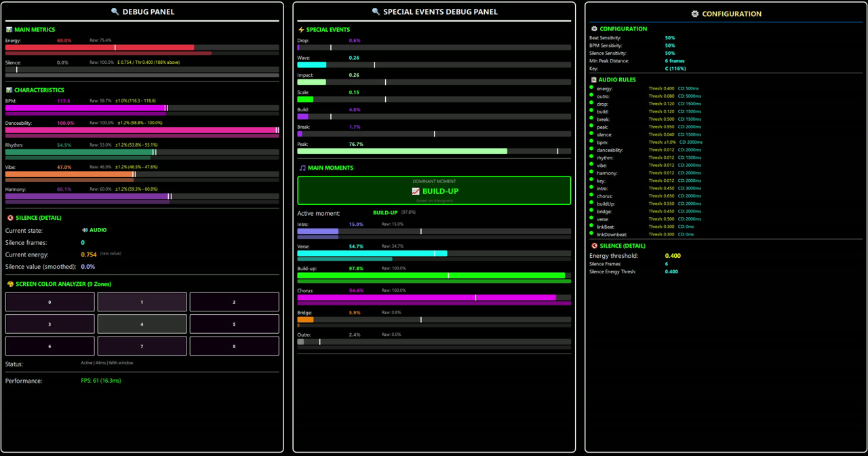Toggle the green dot for the danceability rule
Viewport: 868px width, 456px height.
point(591,149)
